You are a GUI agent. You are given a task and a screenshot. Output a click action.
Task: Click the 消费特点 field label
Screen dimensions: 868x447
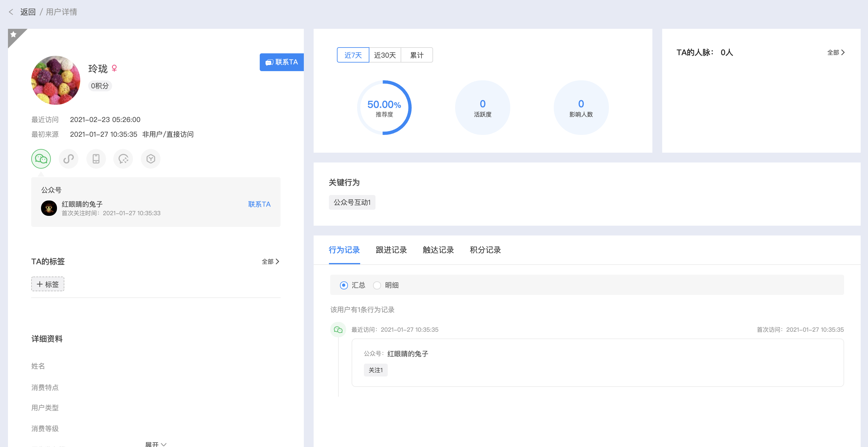click(45, 387)
